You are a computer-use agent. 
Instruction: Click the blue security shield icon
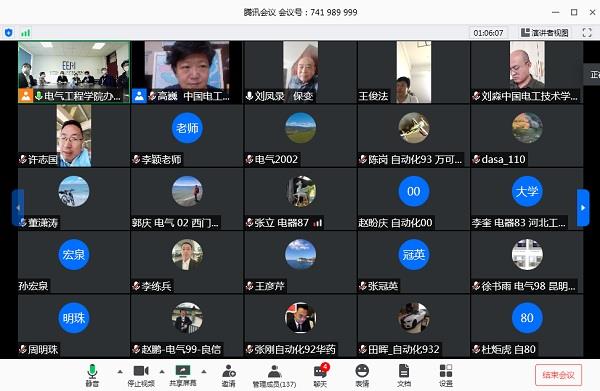coord(8,33)
